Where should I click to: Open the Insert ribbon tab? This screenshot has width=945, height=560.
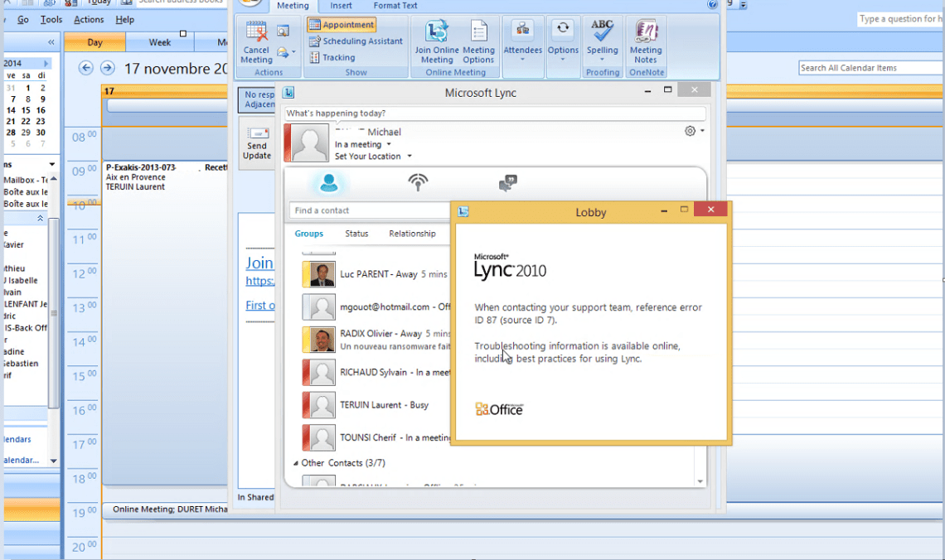tap(341, 6)
